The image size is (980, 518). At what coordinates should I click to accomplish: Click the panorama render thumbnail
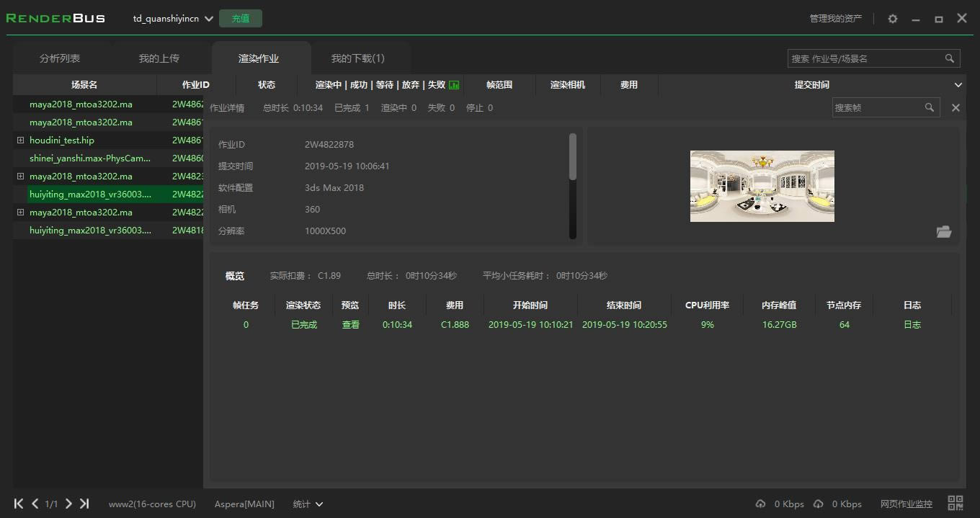pyautogui.click(x=762, y=186)
